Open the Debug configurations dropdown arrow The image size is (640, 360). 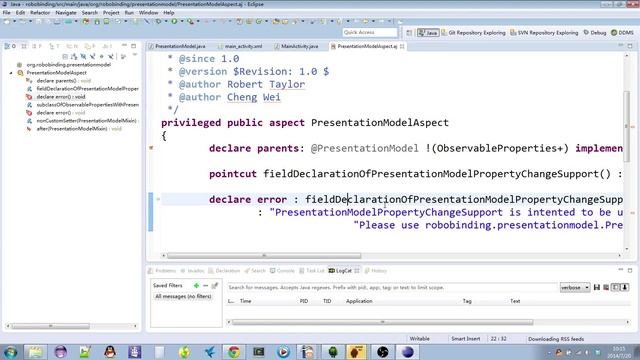point(166,21)
